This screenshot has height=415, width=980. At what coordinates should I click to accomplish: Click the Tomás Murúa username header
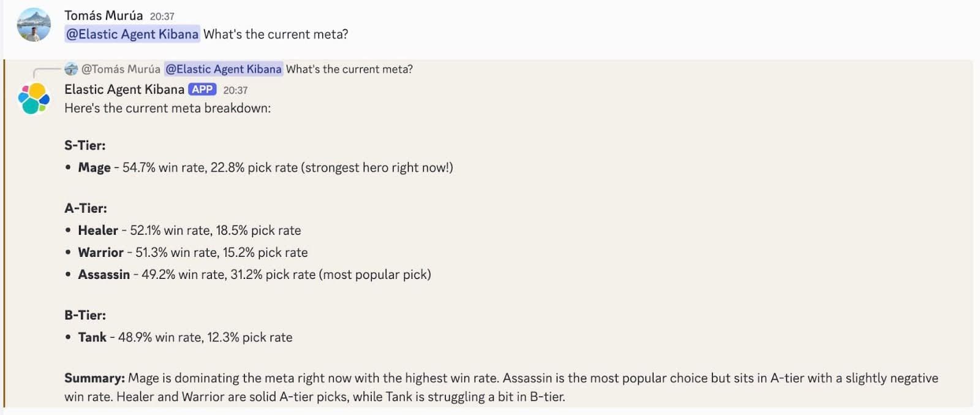click(x=104, y=15)
